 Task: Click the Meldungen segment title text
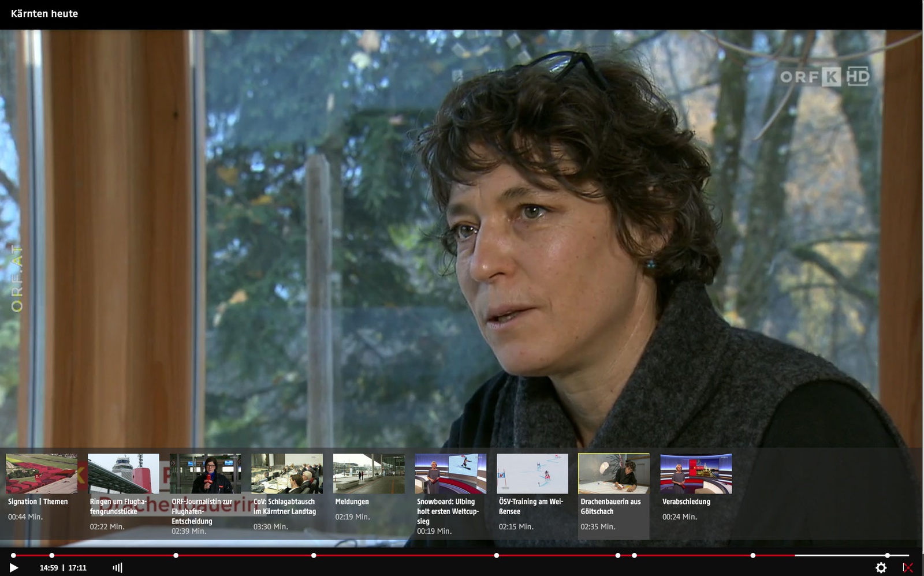[352, 502]
